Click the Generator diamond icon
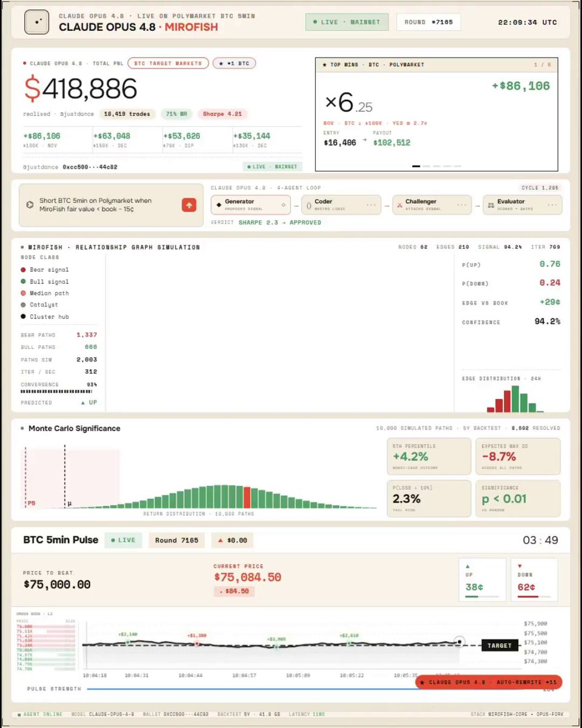 (x=219, y=205)
